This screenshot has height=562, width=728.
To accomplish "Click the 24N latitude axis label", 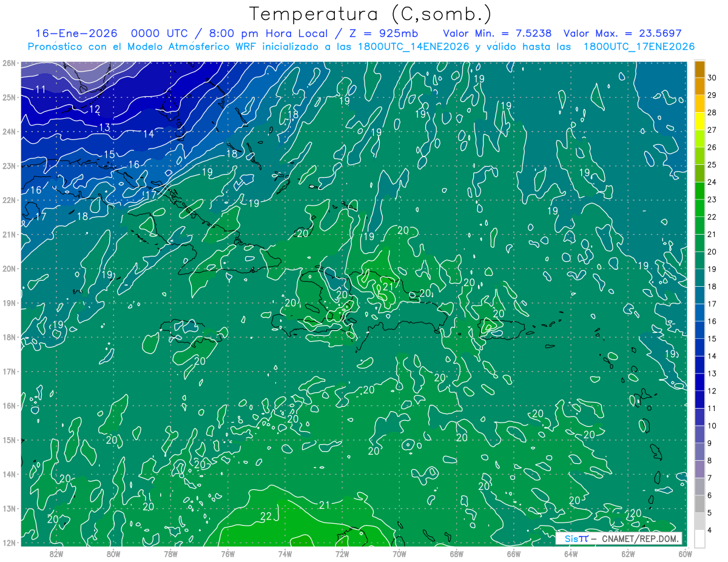I will click(x=8, y=132).
